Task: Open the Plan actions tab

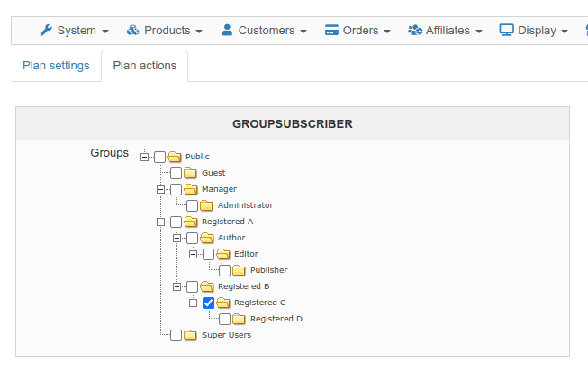Action: [x=145, y=66]
